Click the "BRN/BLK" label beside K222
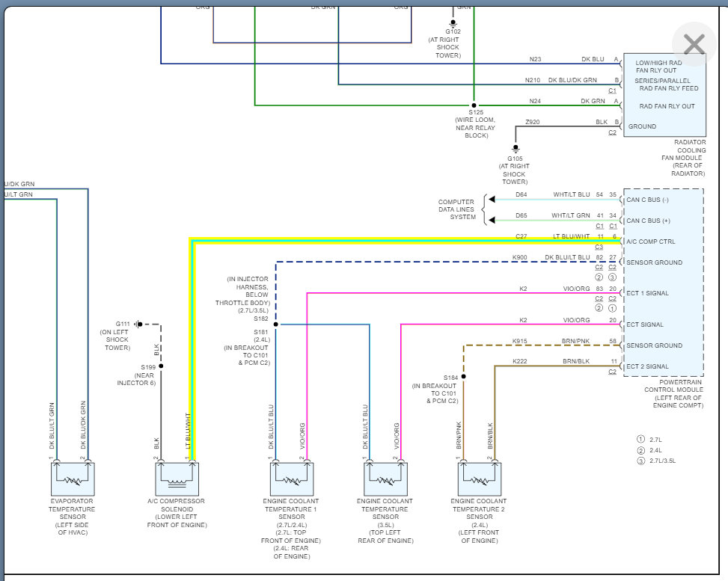The height and width of the screenshot is (581, 728). click(x=576, y=361)
